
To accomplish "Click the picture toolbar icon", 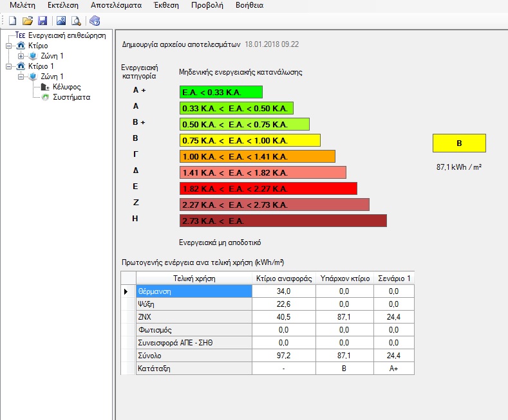I will (61, 21).
